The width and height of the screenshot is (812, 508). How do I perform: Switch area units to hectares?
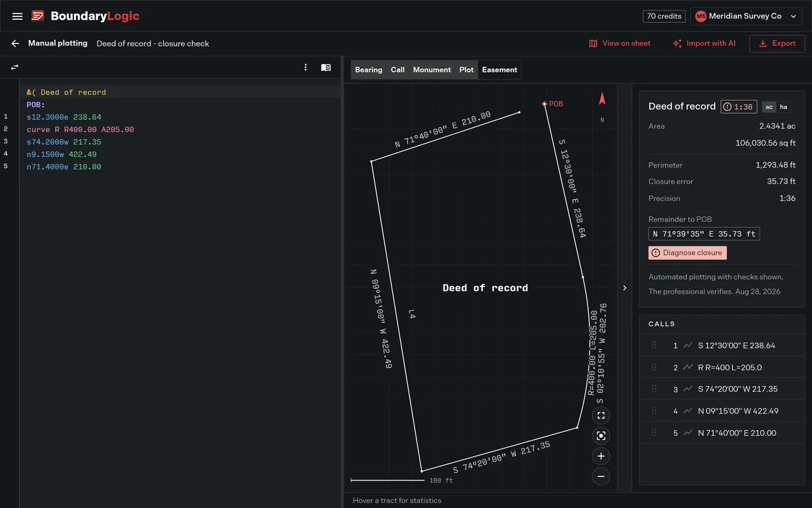coord(783,107)
